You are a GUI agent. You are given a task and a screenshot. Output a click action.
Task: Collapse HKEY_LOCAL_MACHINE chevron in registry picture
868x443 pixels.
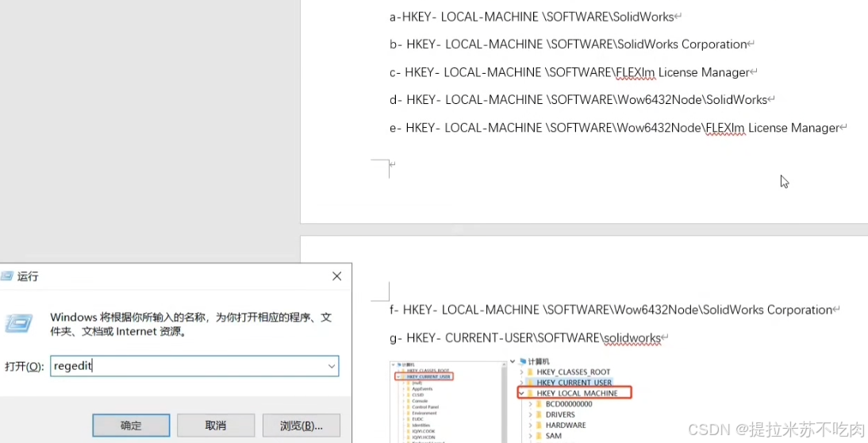point(521,393)
